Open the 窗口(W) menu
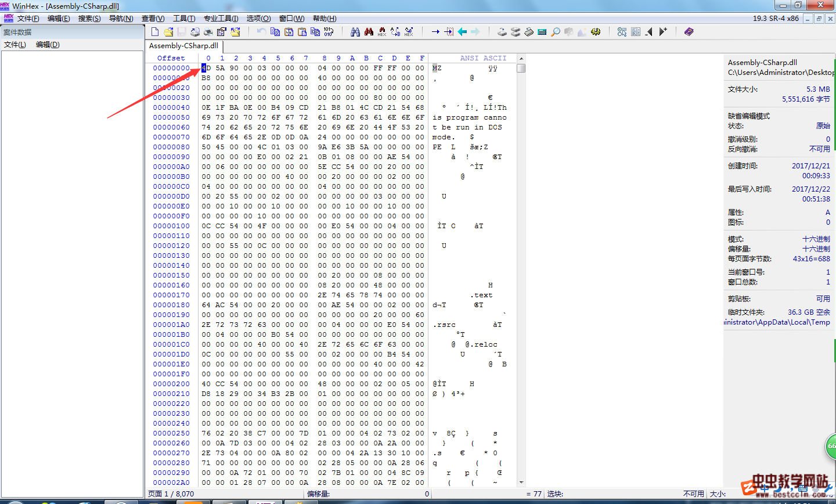 (x=292, y=19)
